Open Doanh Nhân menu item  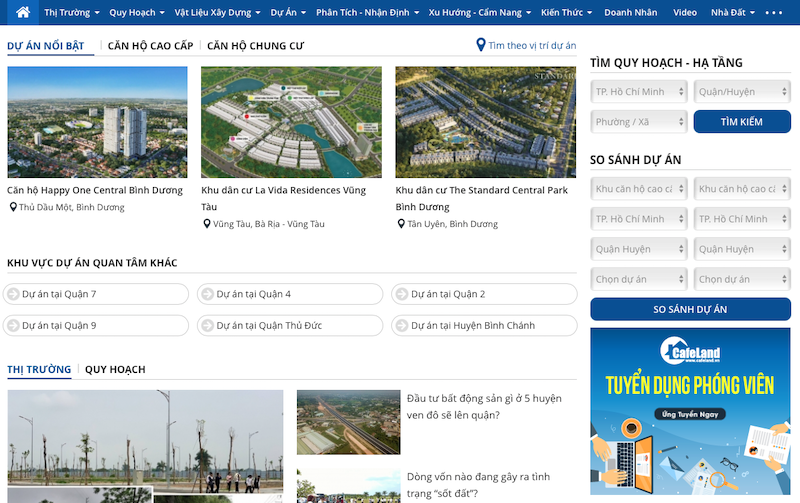[631, 12]
